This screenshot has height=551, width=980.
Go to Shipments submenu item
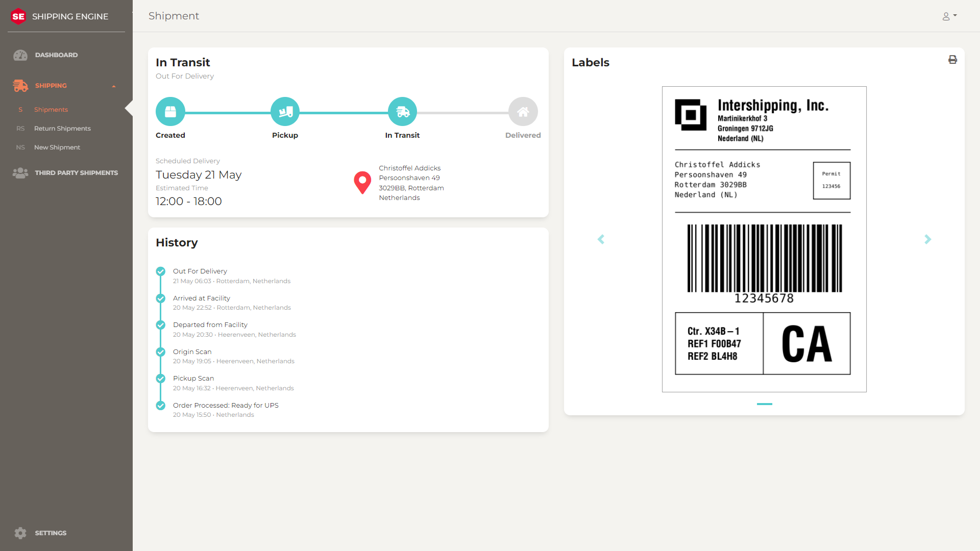click(51, 110)
